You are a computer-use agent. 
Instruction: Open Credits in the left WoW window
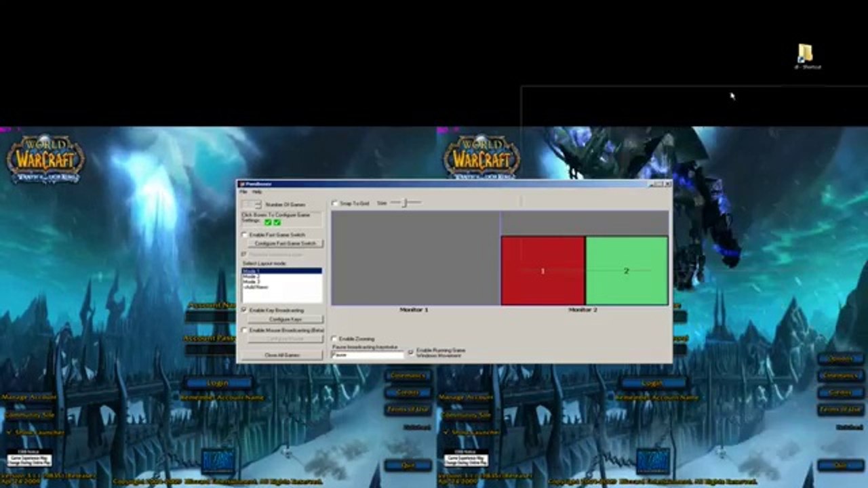[x=408, y=392]
